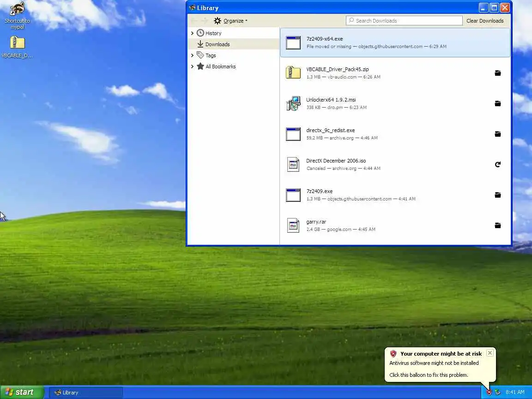Click 'File moved or missing' status text
The image size is (532, 399).
(x=329, y=47)
